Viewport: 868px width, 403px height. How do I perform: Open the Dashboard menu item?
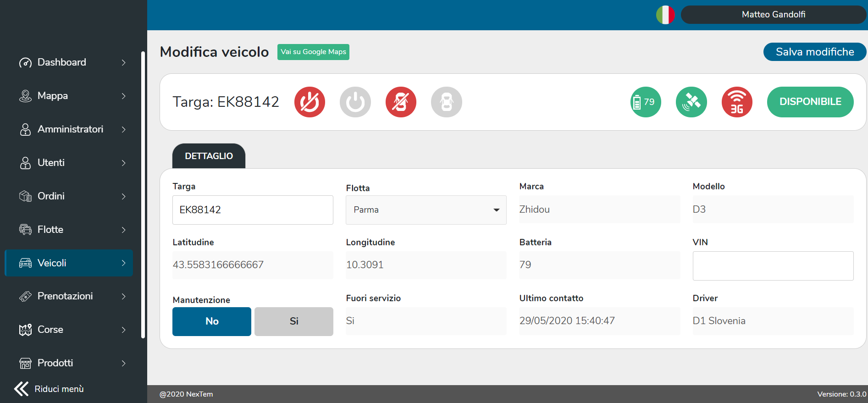[x=62, y=62]
